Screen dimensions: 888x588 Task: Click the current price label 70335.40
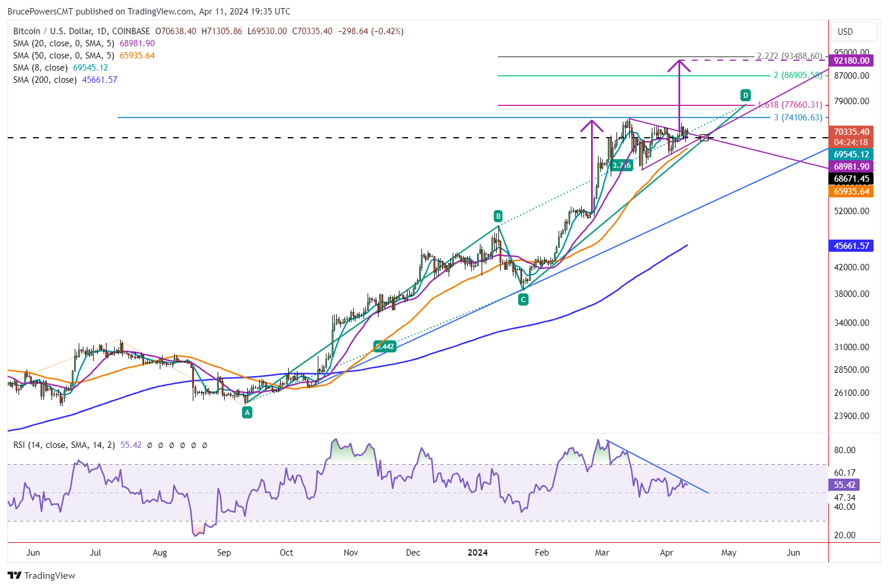click(x=851, y=131)
